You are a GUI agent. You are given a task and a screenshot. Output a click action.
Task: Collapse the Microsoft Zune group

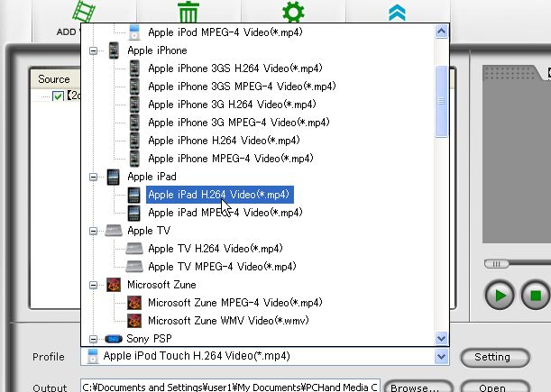click(93, 285)
